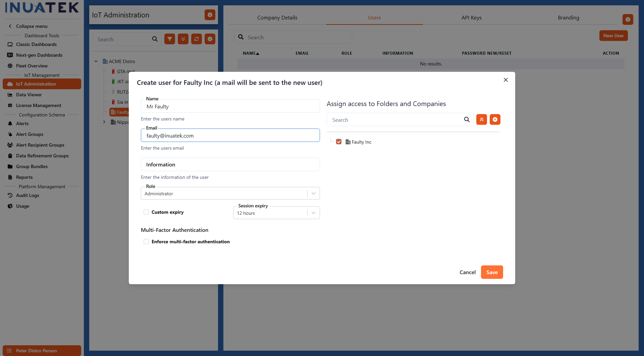Click the Information input field
The width and height of the screenshot is (644, 356).
(230, 164)
